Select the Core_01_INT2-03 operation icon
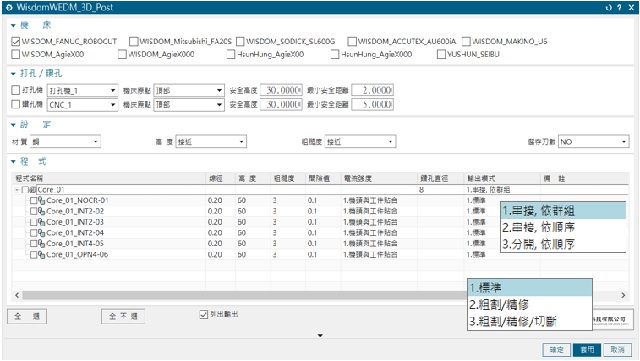The height and width of the screenshot is (361, 640). pyautogui.click(x=41, y=222)
